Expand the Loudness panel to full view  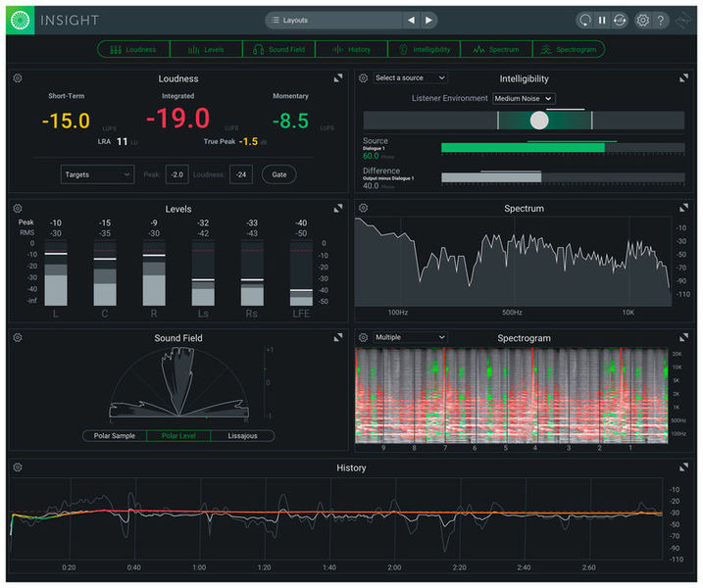[338, 77]
